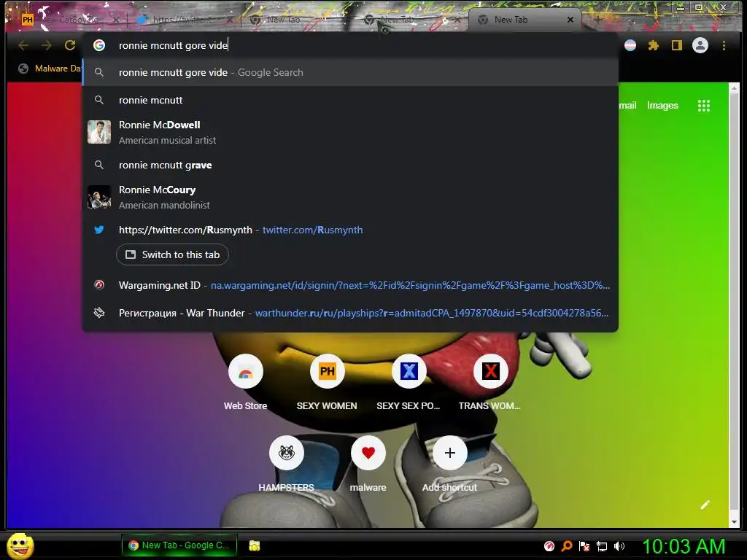Go forward using the forward arrow
This screenshot has height=560, width=747.
(x=46, y=45)
